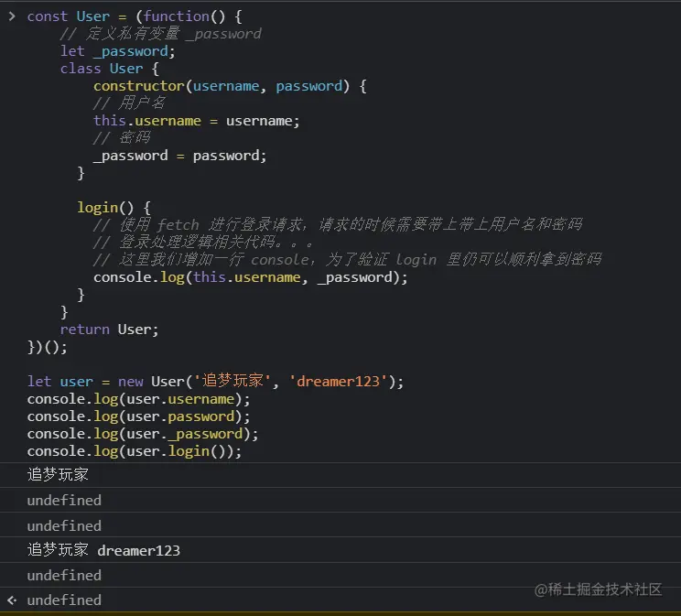Click the return value arrow icon
The image size is (681, 616).
click(12, 600)
